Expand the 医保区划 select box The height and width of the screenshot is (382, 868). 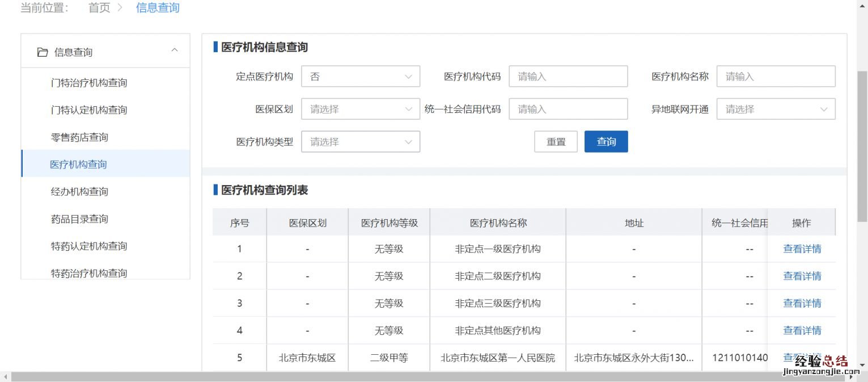pyautogui.click(x=360, y=109)
